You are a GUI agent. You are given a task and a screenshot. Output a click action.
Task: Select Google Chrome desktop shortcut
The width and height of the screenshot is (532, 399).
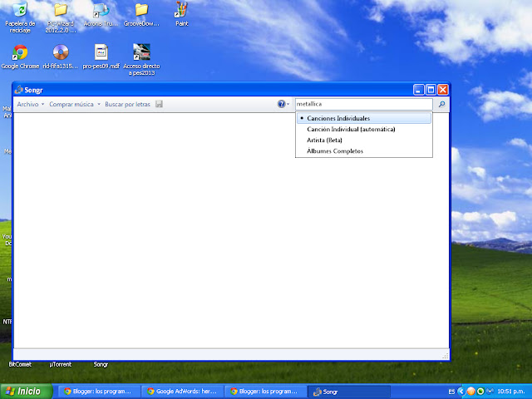pyautogui.click(x=20, y=57)
